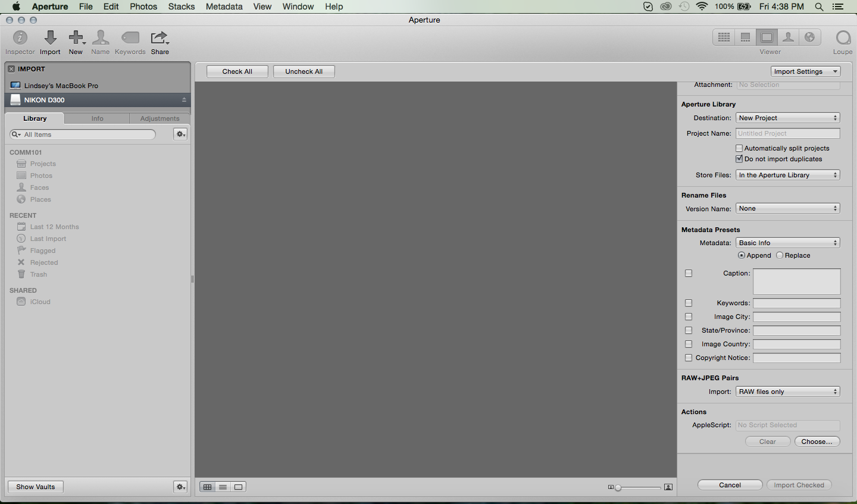
Task: Click the Name faces toolbar icon
Action: 101,37
